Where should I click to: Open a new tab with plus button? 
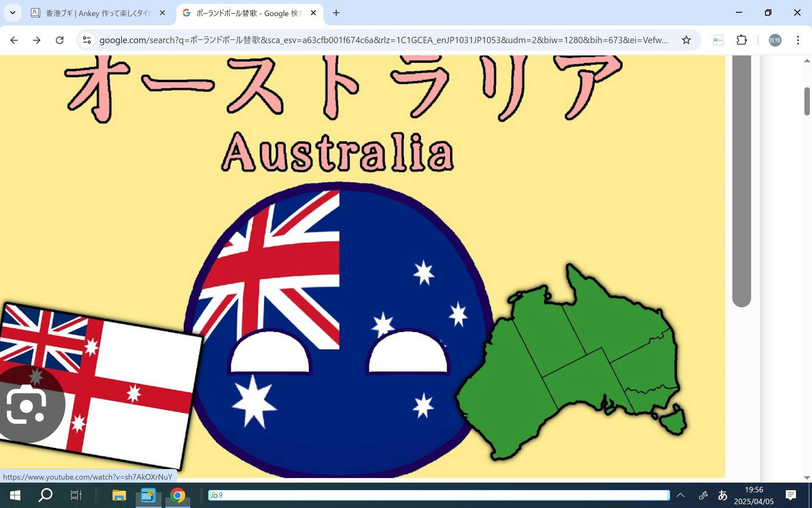point(336,13)
